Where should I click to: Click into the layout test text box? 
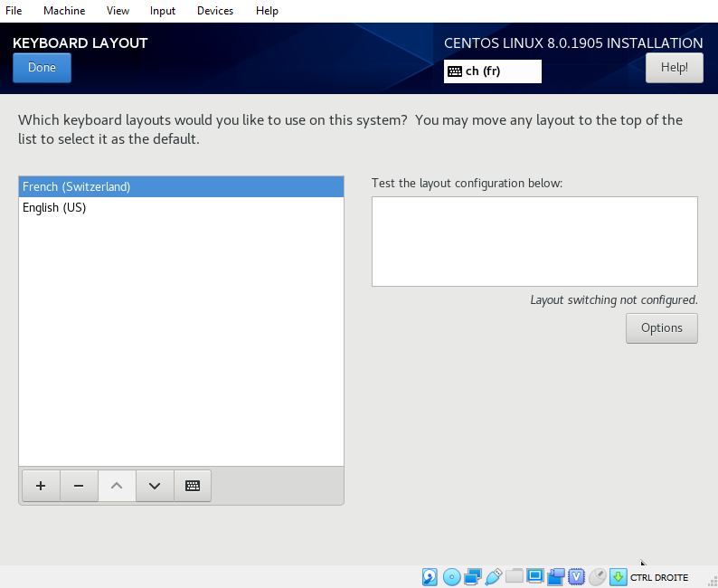(534, 242)
